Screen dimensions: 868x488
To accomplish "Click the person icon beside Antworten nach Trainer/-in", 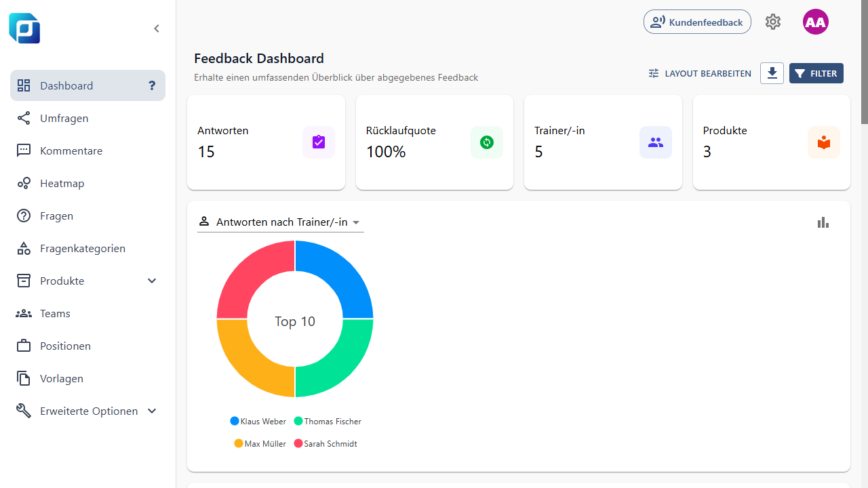I will pyautogui.click(x=203, y=222).
